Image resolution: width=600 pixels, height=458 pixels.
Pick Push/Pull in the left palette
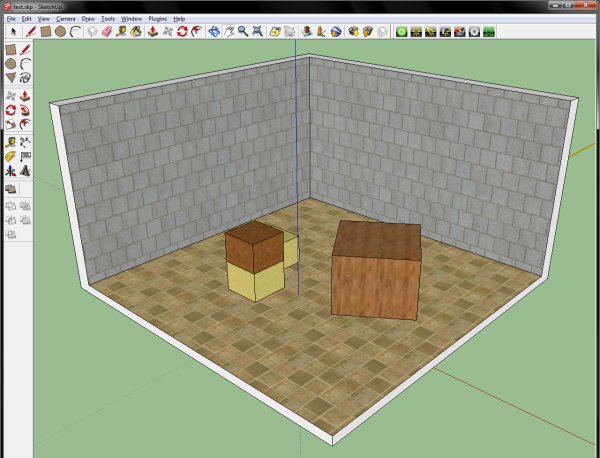click(x=25, y=96)
